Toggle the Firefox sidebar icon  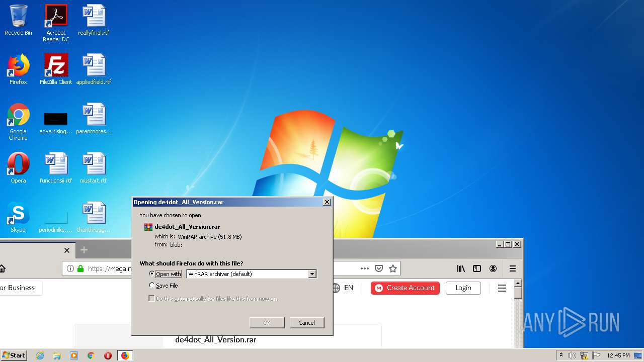(x=477, y=268)
